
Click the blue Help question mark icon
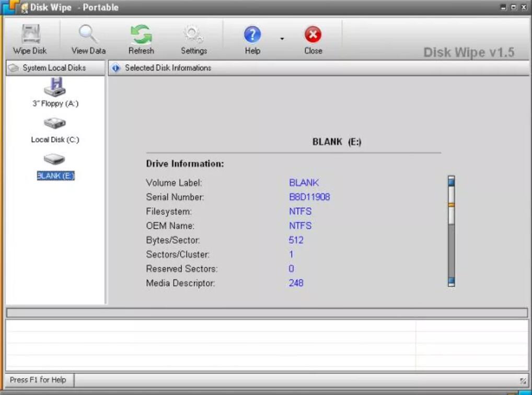click(252, 34)
